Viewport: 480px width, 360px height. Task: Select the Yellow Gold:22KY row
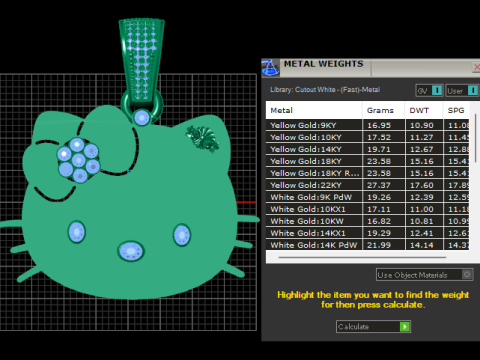pos(368,185)
